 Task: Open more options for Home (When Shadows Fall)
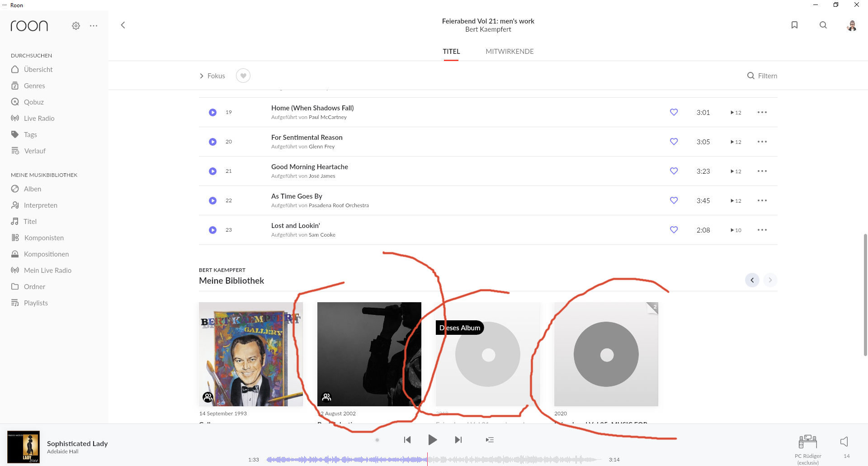pyautogui.click(x=762, y=112)
